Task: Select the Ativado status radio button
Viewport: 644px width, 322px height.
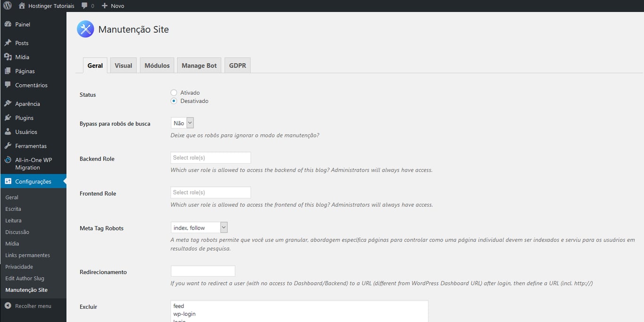Action: tap(174, 93)
